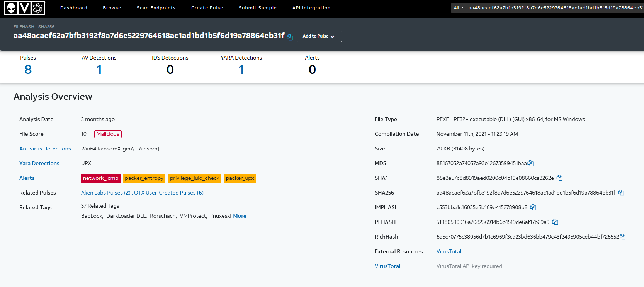Open the Add to Pulse dropdown
Viewport: 644px width, 287px height.
click(319, 36)
